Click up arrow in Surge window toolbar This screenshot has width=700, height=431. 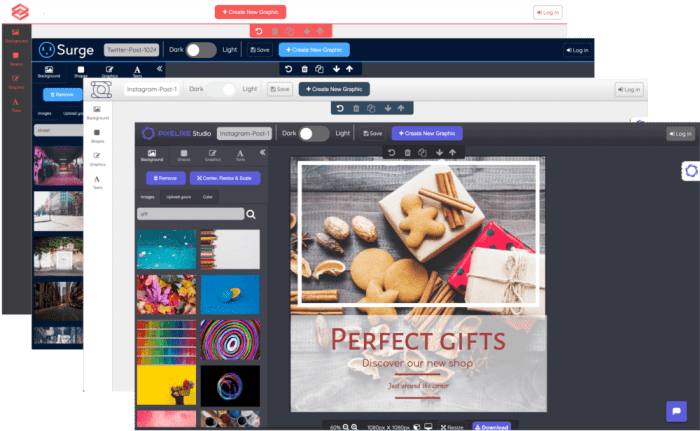350,69
